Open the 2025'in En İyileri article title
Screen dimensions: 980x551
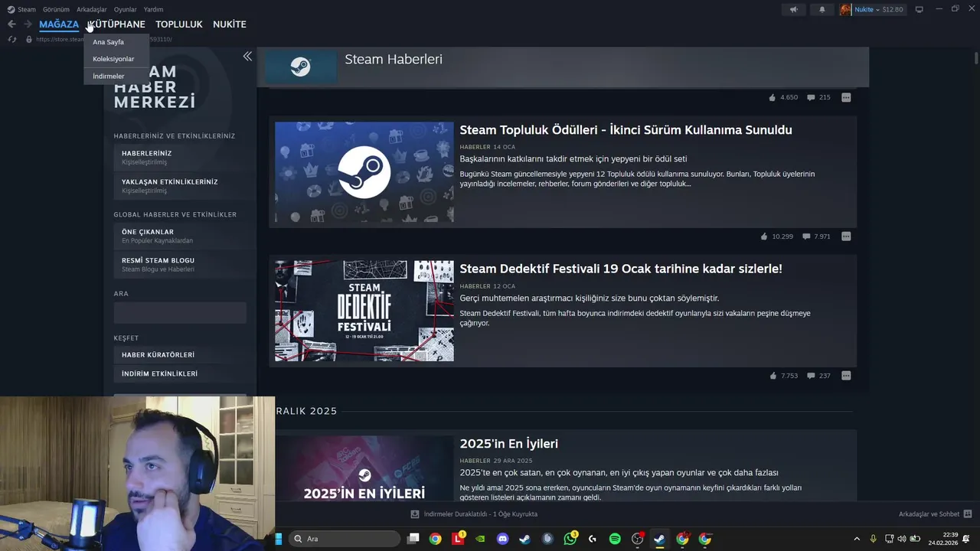509,444
